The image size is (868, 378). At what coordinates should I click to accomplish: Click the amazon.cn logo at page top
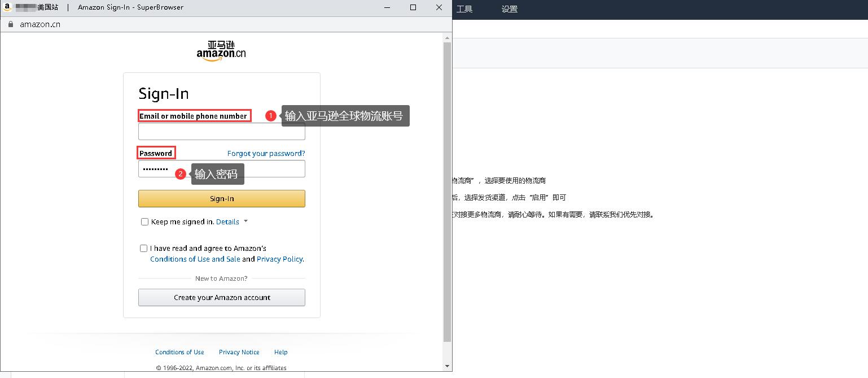coord(221,51)
